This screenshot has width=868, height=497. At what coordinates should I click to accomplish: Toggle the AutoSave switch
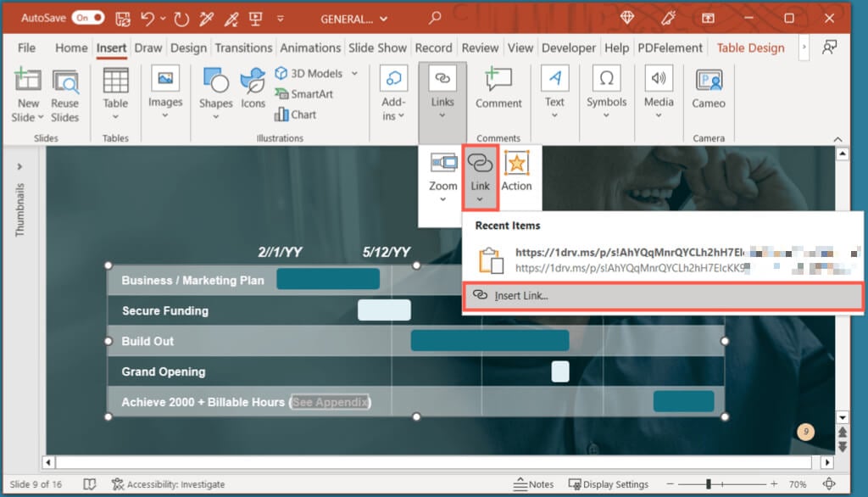[x=88, y=18]
